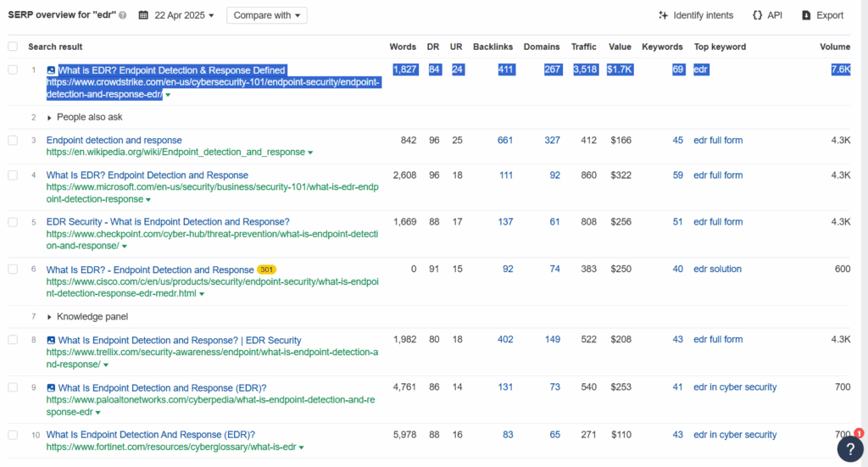Click the 301 redirect badge on the Cisco result
868x467 pixels.
[266, 270]
